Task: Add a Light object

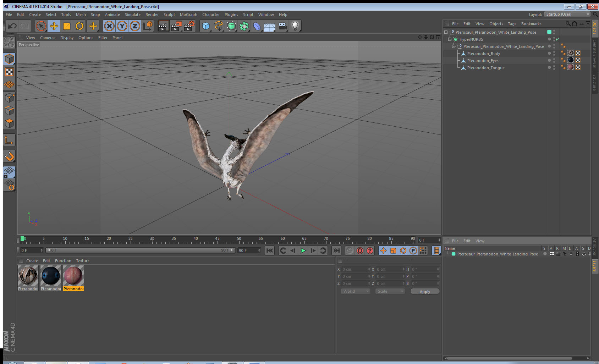Action: (295, 26)
